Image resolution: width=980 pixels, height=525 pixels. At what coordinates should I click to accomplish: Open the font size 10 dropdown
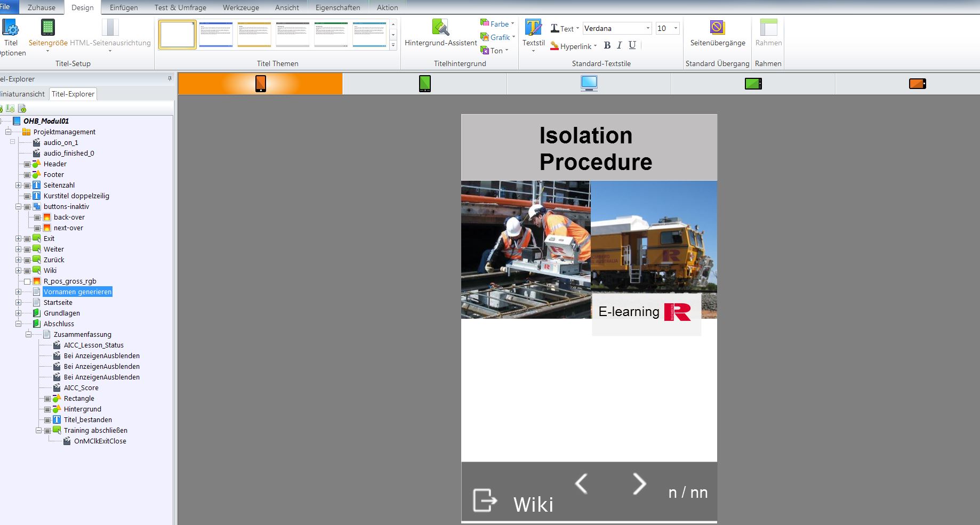pos(676,28)
